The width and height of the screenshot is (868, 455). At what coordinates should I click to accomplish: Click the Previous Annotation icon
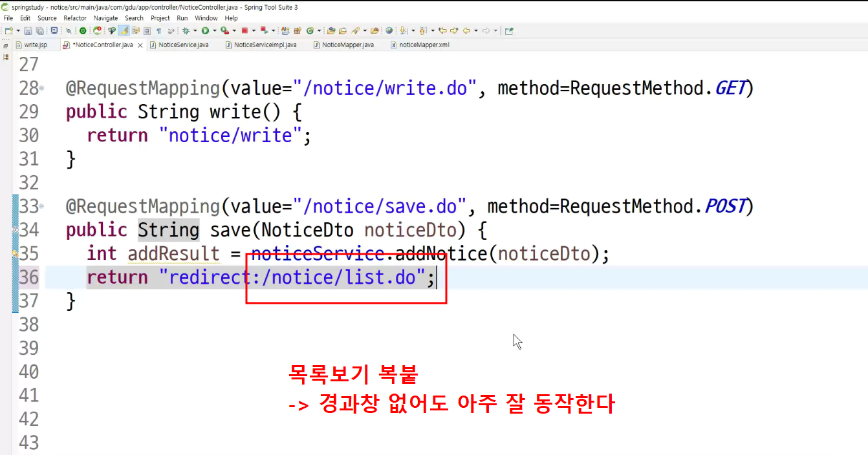tap(422, 30)
